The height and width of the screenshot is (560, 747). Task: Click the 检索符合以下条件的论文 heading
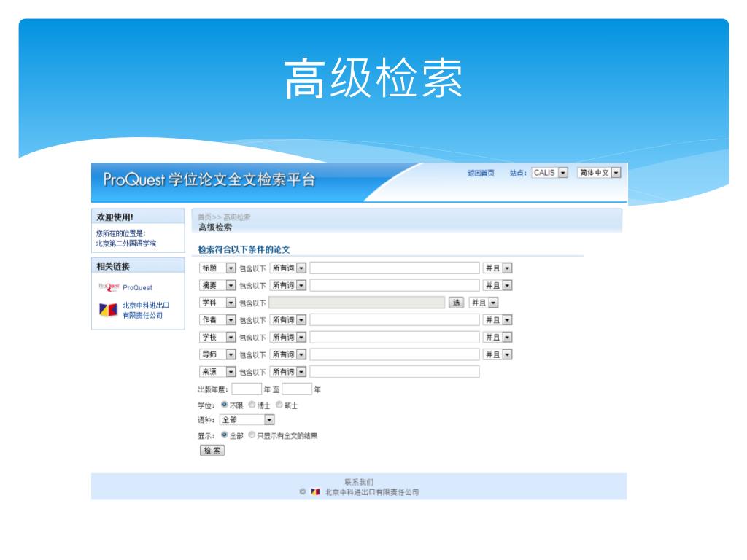point(244,249)
